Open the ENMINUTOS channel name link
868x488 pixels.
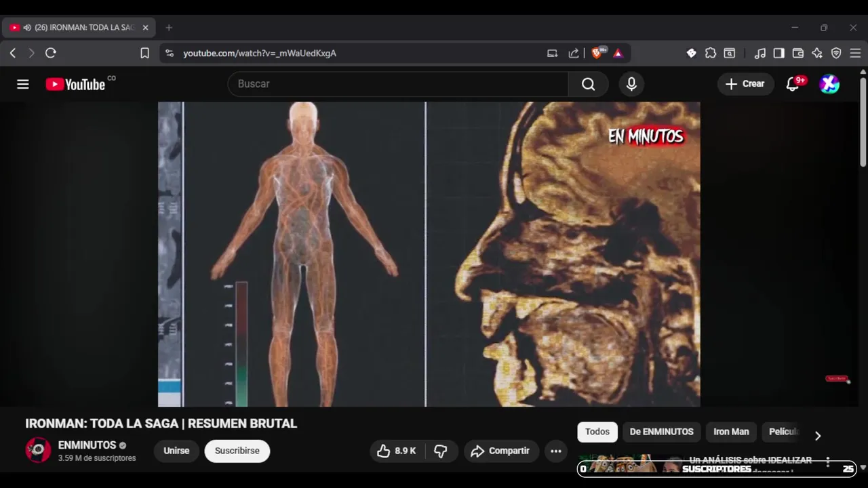tap(87, 445)
